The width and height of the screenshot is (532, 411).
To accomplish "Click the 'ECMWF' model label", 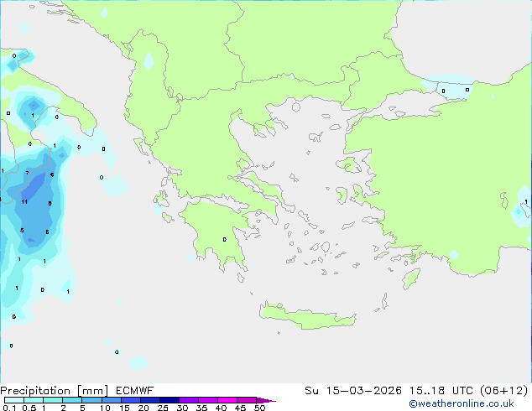I will tap(135, 391).
